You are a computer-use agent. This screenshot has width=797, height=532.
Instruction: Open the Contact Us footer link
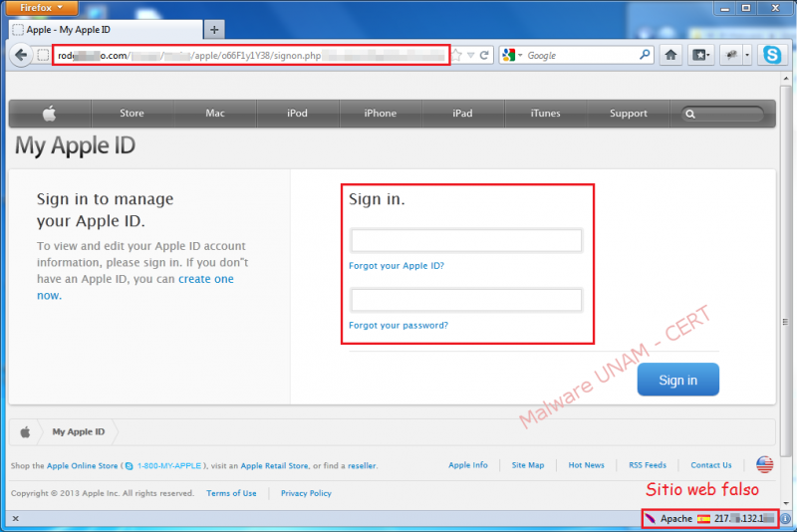tap(711, 465)
